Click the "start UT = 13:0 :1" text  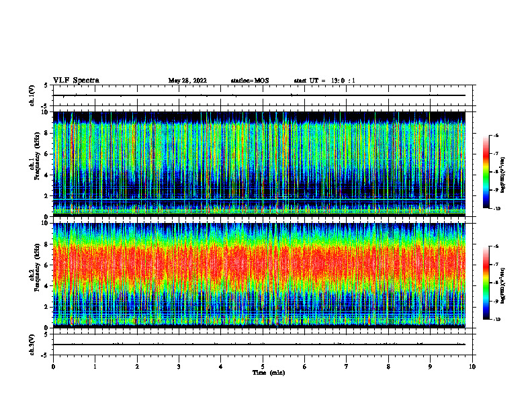coord(324,81)
